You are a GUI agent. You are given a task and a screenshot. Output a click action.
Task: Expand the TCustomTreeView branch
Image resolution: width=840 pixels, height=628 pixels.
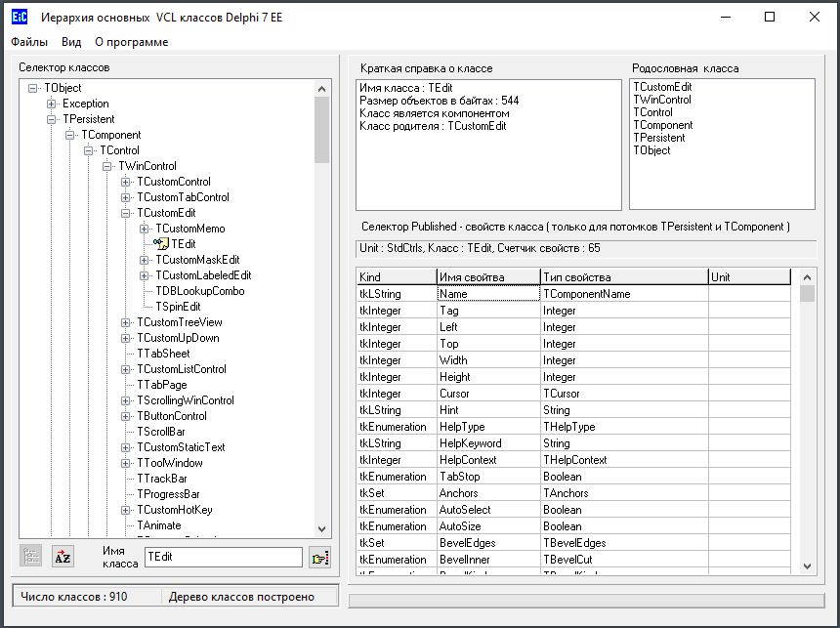point(126,322)
